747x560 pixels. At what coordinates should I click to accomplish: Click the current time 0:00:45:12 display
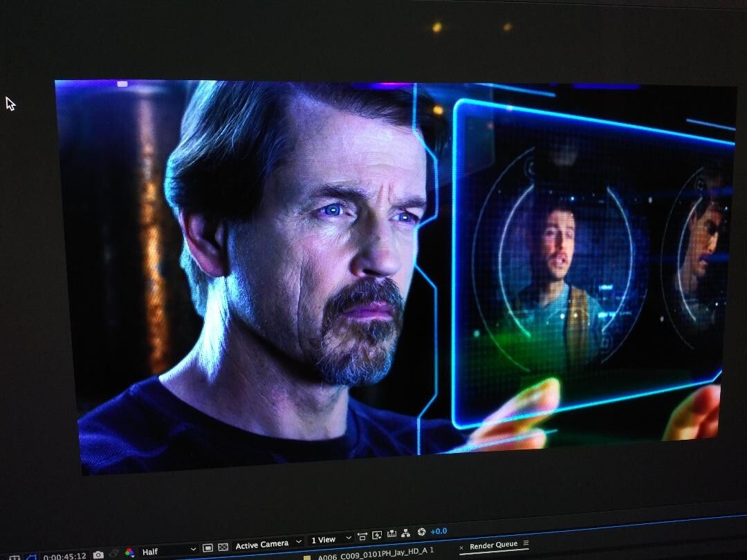click(x=65, y=556)
